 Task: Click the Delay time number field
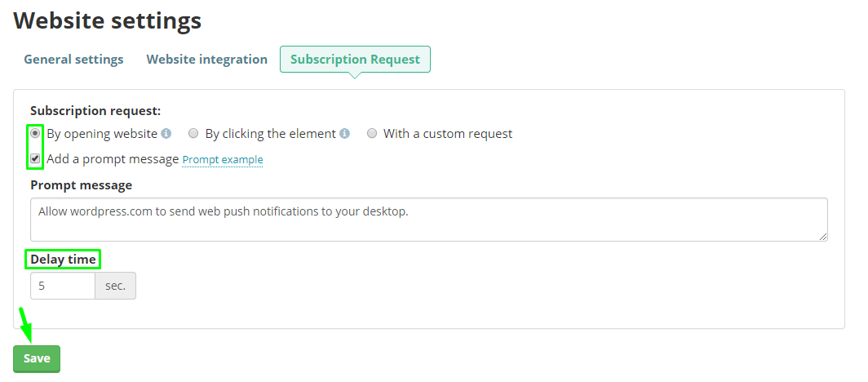coord(63,286)
